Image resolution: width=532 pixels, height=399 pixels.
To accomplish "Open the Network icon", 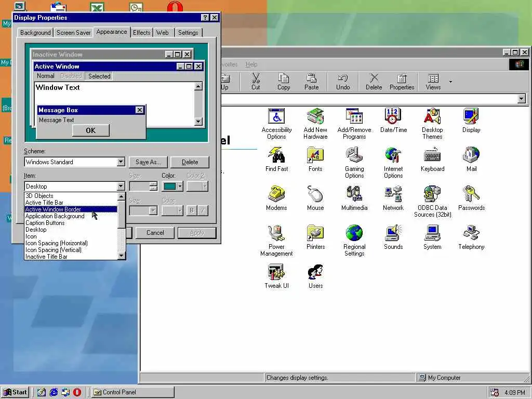I will coord(393,198).
